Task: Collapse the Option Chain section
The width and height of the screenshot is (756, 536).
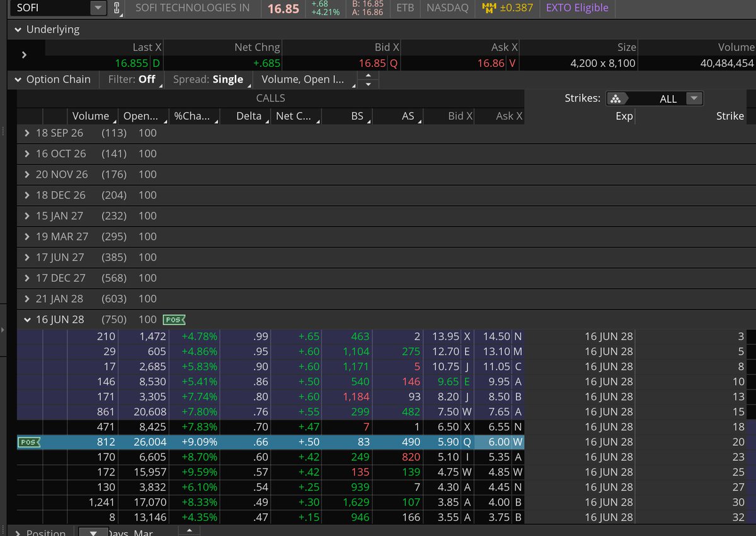Action: click(x=18, y=79)
